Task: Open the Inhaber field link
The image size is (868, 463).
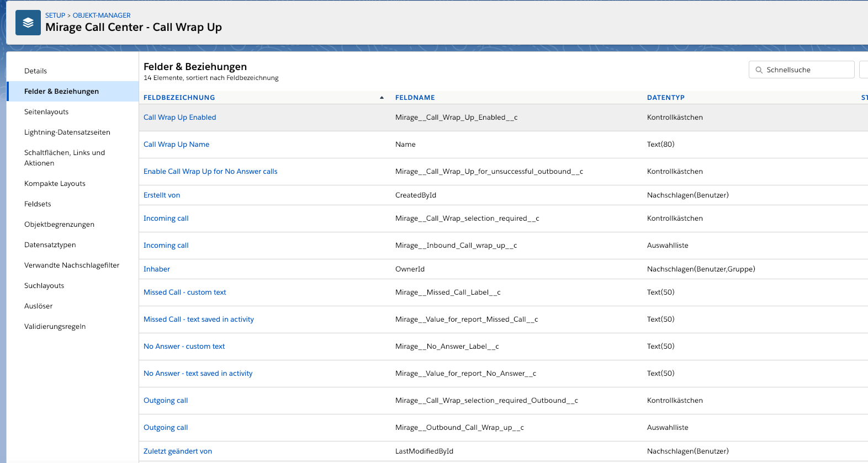Action: coord(156,269)
